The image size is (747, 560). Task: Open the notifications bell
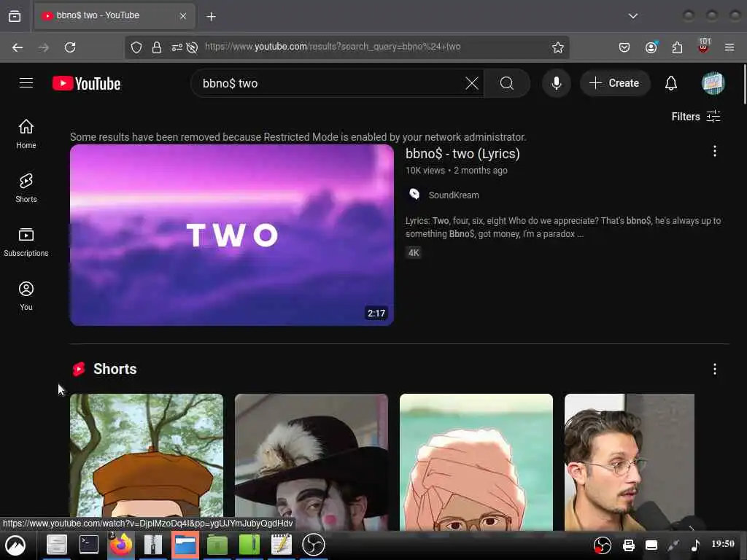[671, 83]
